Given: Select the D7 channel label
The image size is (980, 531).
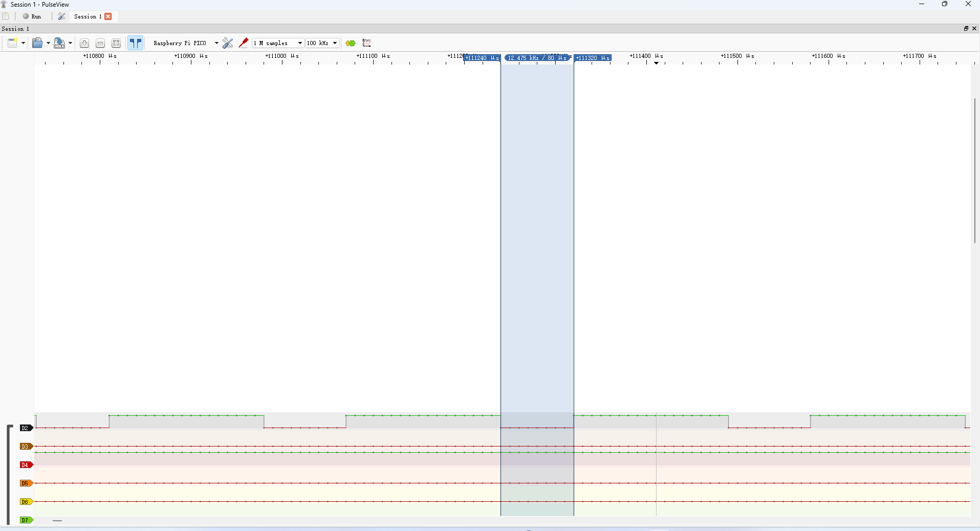Looking at the screenshot, I should coord(26,520).
